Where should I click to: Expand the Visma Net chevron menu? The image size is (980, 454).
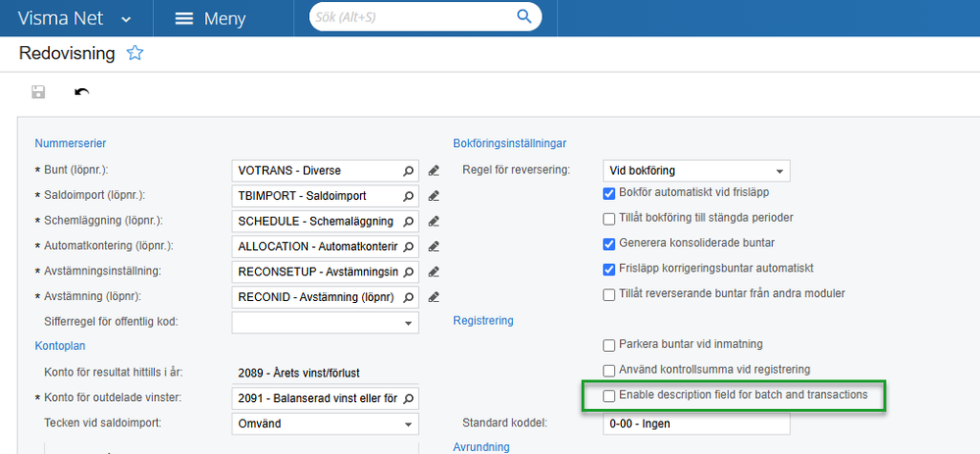[127, 20]
